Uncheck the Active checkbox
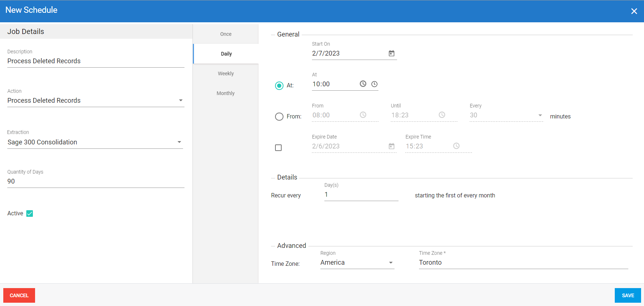The width and height of the screenshot is (644, 306). pos(30,214)
